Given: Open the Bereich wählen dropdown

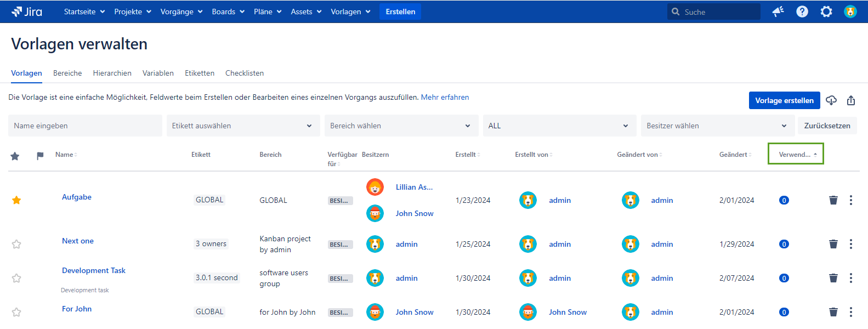Looking at the screenshot, I should [x=401, y=126].
